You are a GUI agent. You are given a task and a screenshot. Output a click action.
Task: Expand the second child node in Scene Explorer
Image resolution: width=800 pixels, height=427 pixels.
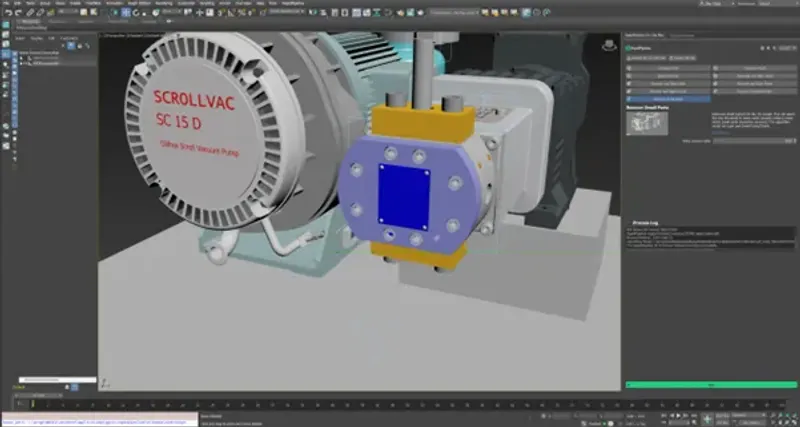(x=21, y=63)
